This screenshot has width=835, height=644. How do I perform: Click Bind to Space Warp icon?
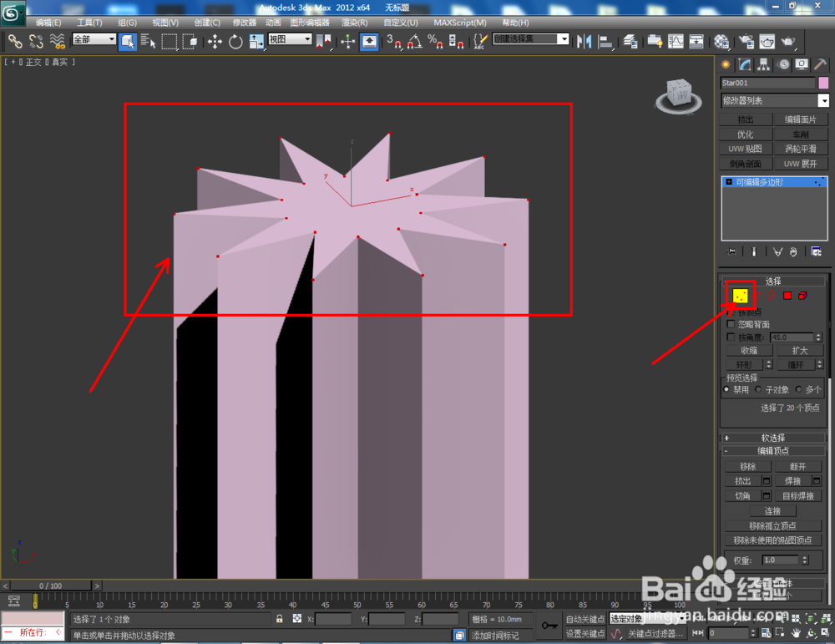click(x=57, y=41)
